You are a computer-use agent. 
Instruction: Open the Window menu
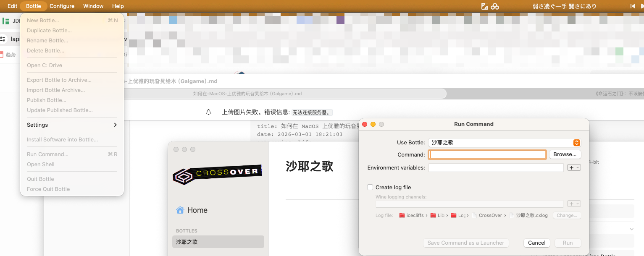(93, 6)
